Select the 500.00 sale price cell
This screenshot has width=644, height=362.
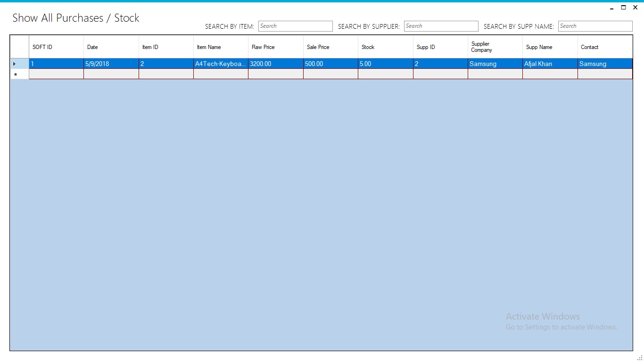coord(331,64)
